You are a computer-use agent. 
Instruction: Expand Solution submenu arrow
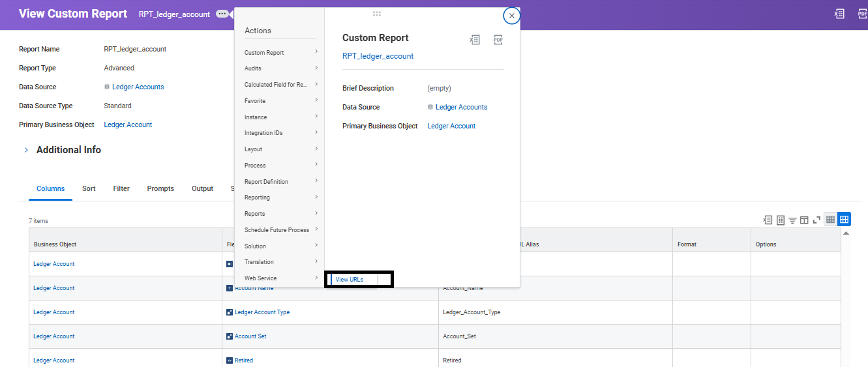coord(316,246)
